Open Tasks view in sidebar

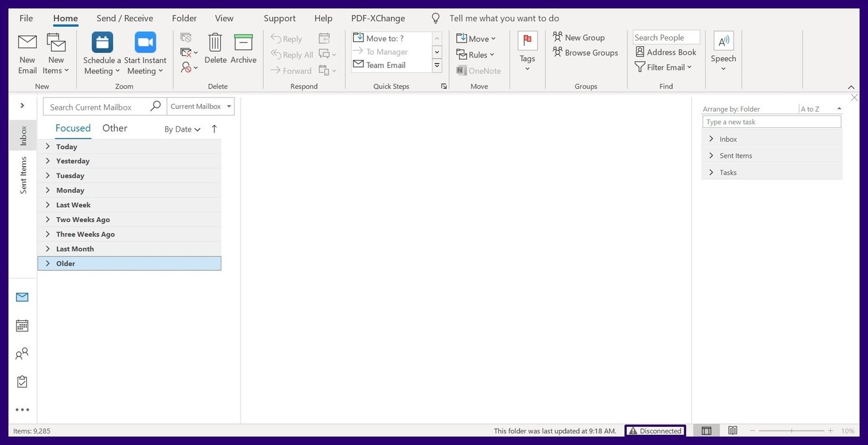[x=22, y=381]
